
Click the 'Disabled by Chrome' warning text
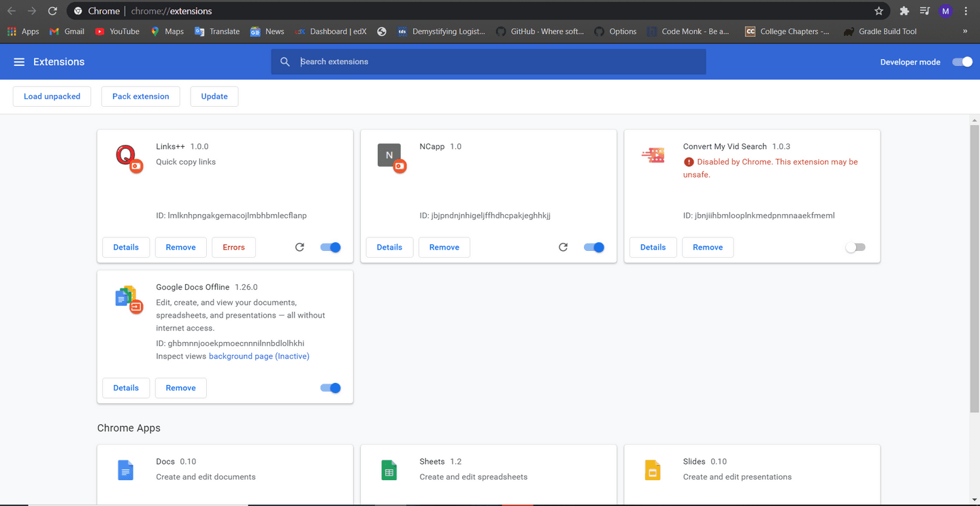coord(770,168)
